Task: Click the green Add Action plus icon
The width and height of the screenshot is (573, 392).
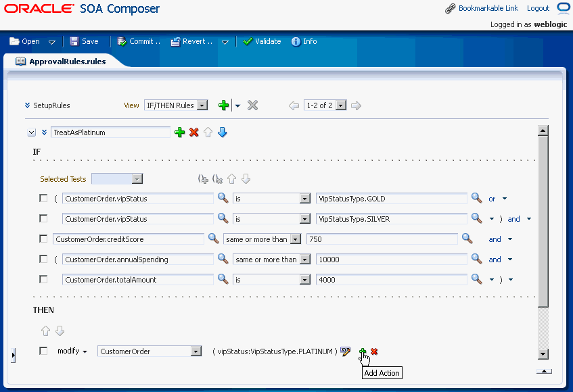Action: coord(363,351)
